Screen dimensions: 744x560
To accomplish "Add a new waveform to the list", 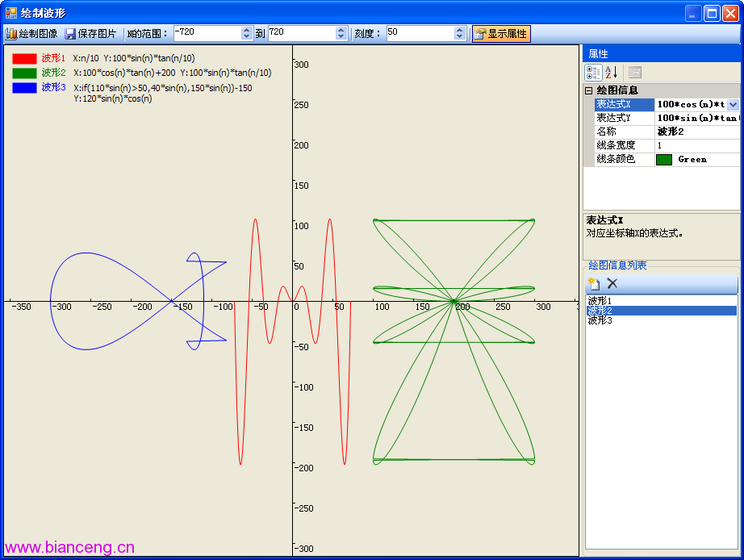I will pos(594,284).
